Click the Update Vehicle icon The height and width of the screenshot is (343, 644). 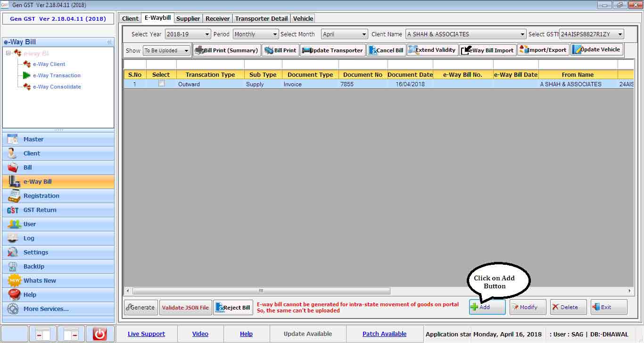577,50
